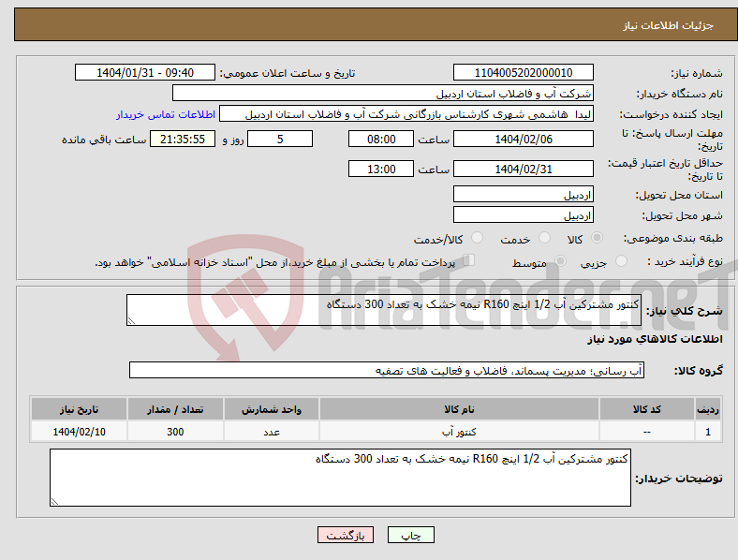Click the validity time field 13:00
The height and width of the screenshot is (560, 738).
(x=381, y=169)
